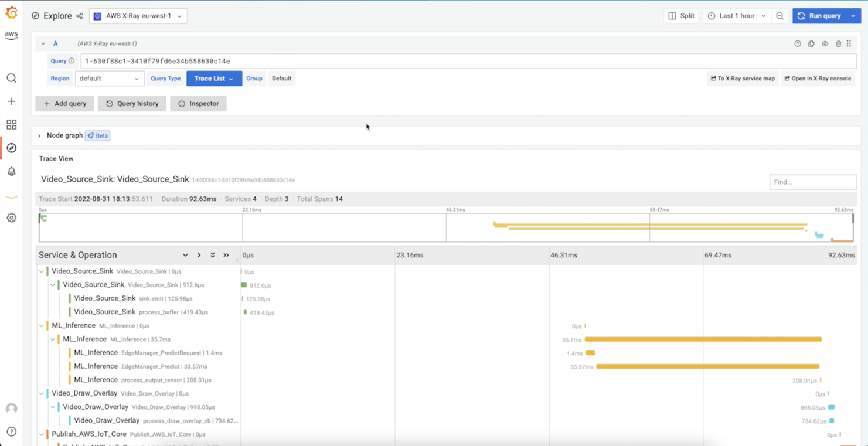Delete query A with the trash icon
This screenshot has width=868, height=446.
tap(838, 43)
